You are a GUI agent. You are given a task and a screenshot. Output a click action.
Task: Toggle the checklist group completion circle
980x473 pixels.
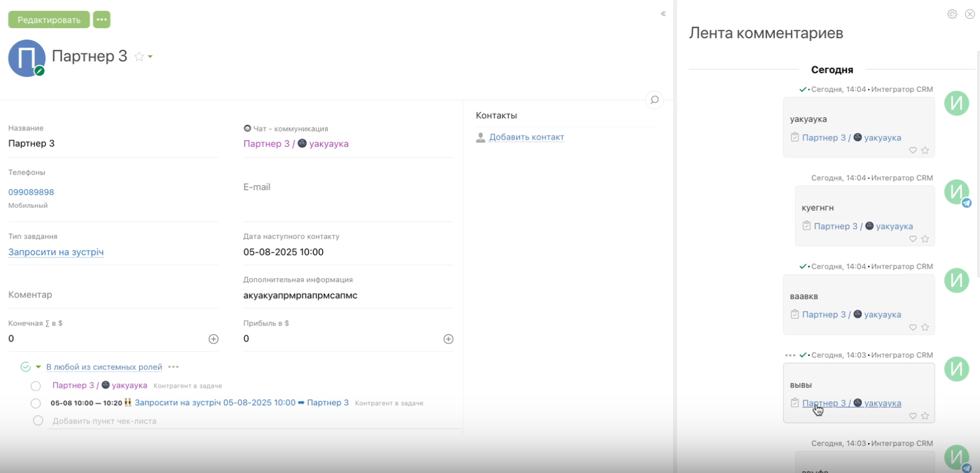(x=25, y=367)
